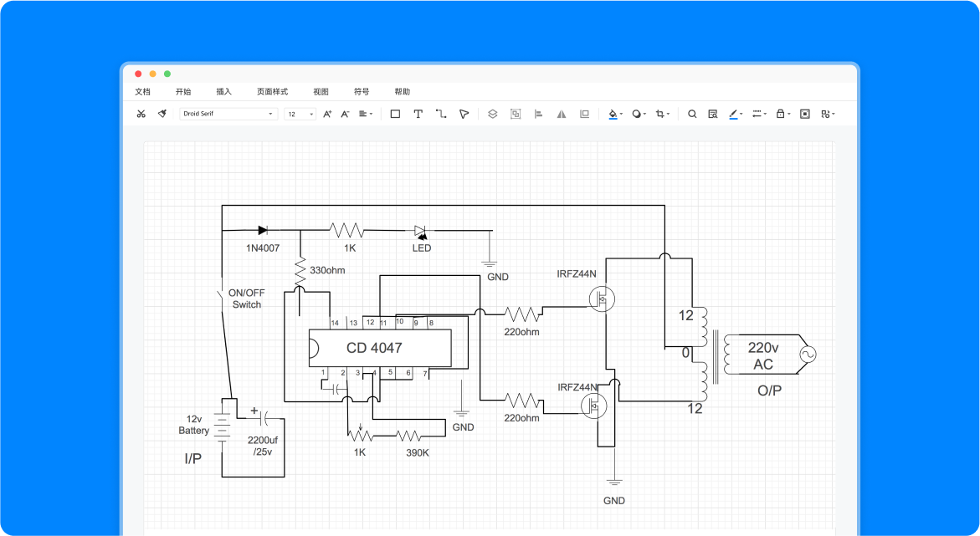Click the scissors cut icon
Viewport: 980px width, 536px height.
point(141,114)
